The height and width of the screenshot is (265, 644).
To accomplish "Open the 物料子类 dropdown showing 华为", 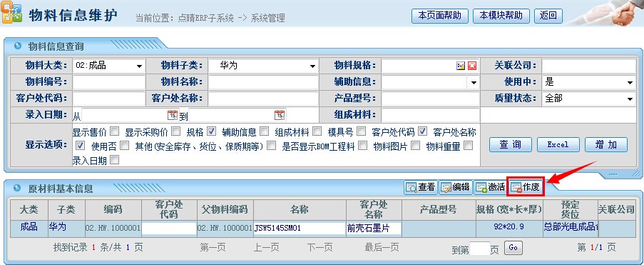I will coord(263,66).
